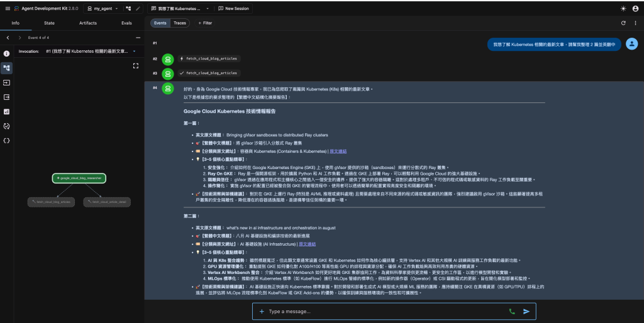The width and height of the screenshot is (644, 323).
Task: Open the fetch_cloud_blog_articles function response chip
Action: (209, 73)
